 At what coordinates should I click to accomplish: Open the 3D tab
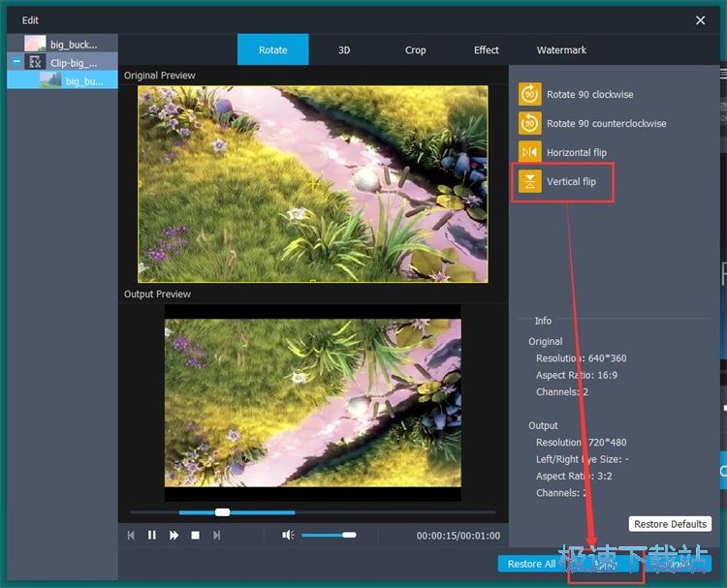pos(344,49)
